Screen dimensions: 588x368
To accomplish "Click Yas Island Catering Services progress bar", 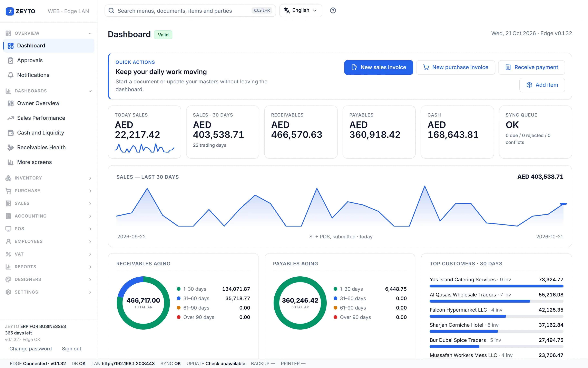I will (496, 286).
